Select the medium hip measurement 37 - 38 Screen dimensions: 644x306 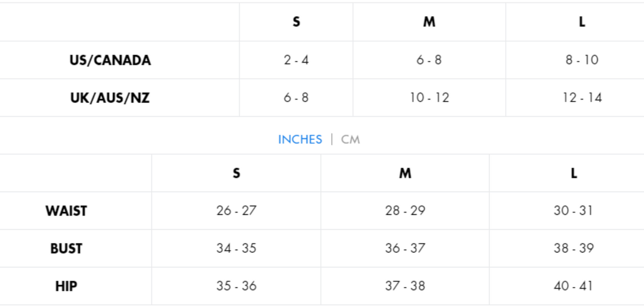coord(405,286)
